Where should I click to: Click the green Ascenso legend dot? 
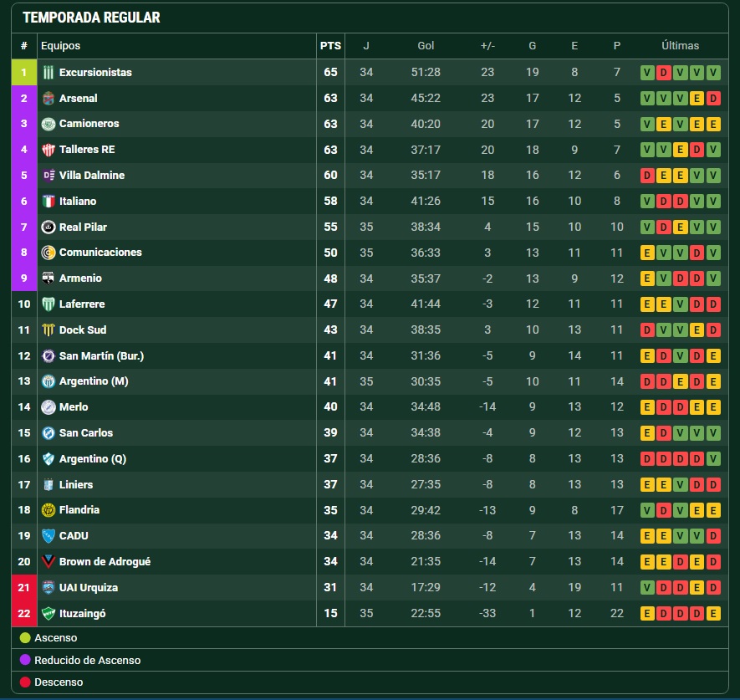(x=25, y=638)
